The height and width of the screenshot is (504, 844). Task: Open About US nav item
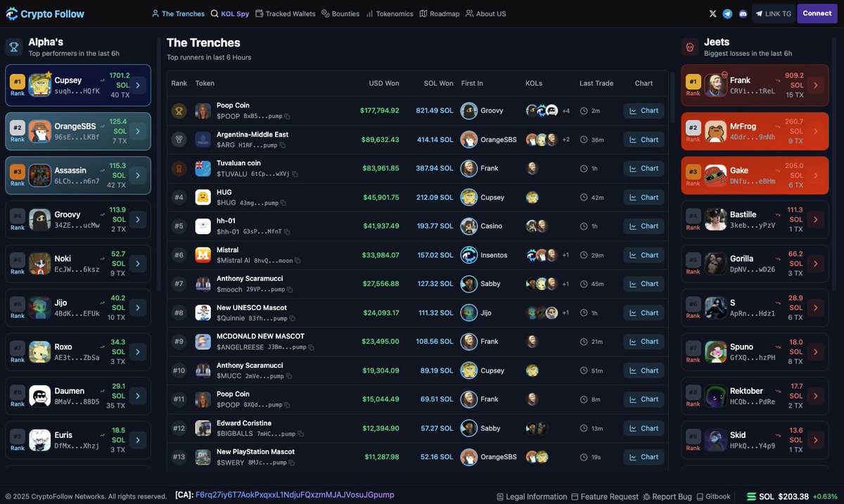click(485, 13)
